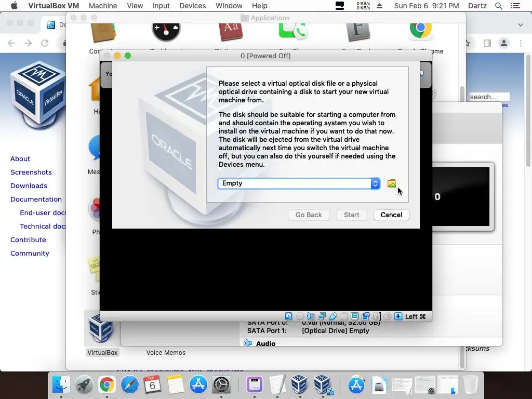
Task: Click the folder icon to choose a disk file
Action: (x=392, y=183)
